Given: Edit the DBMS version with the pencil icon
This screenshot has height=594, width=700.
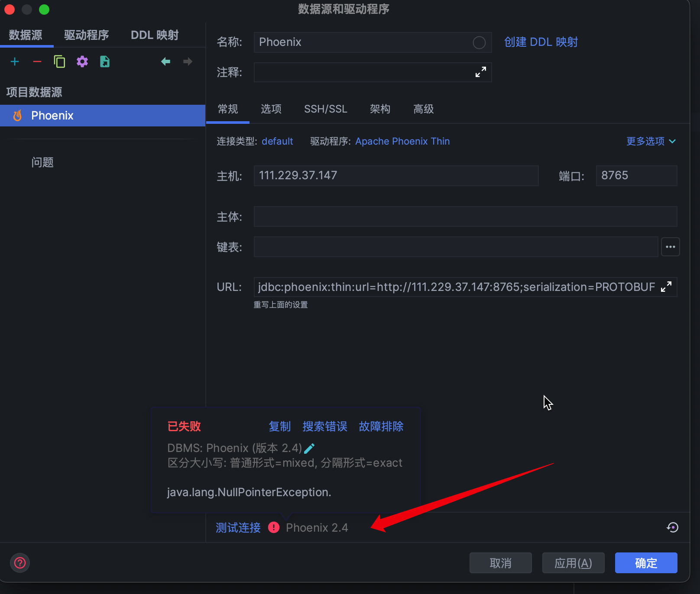Looking at the screenshot, I should [x=309, y=449].
